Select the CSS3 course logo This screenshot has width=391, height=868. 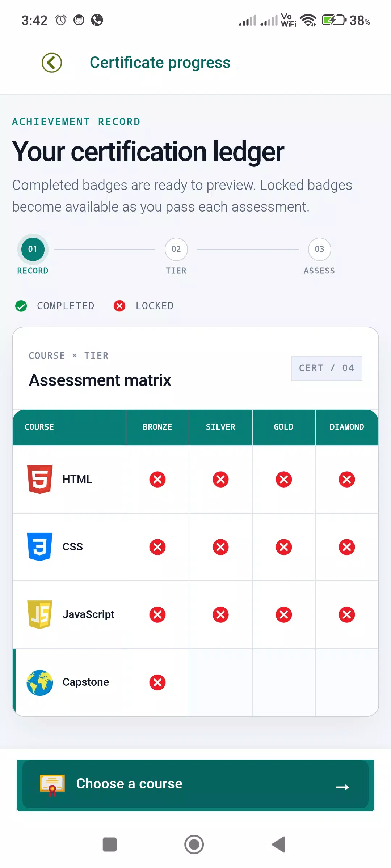point(40,547)
